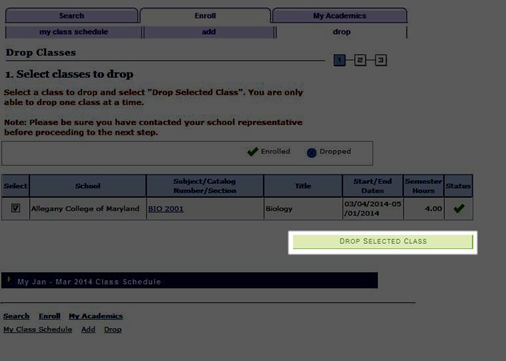The image size is (506, 361).
Task: Open the Search tab
Action: 71,16
